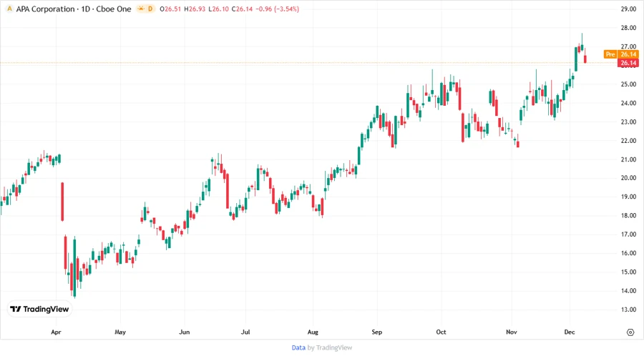Click the orange Pre 26.14 price label
Image resolution: width=644 pixels, height=356 pixels.
[621, 54]
